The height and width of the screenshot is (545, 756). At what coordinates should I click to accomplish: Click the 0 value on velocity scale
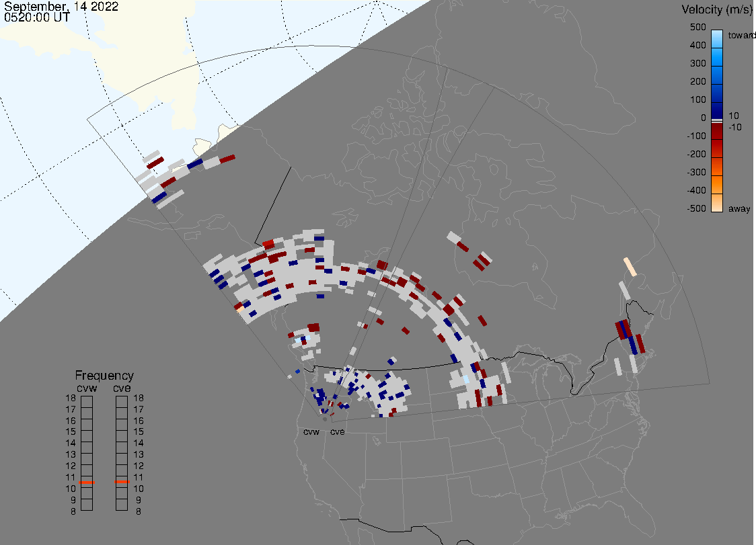(704, 118)
